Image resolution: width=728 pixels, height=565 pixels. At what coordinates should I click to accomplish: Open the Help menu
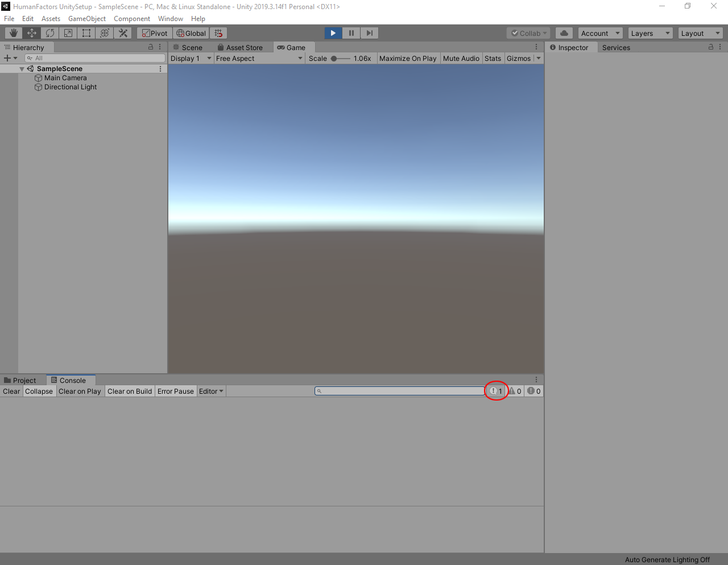[198, 18]
